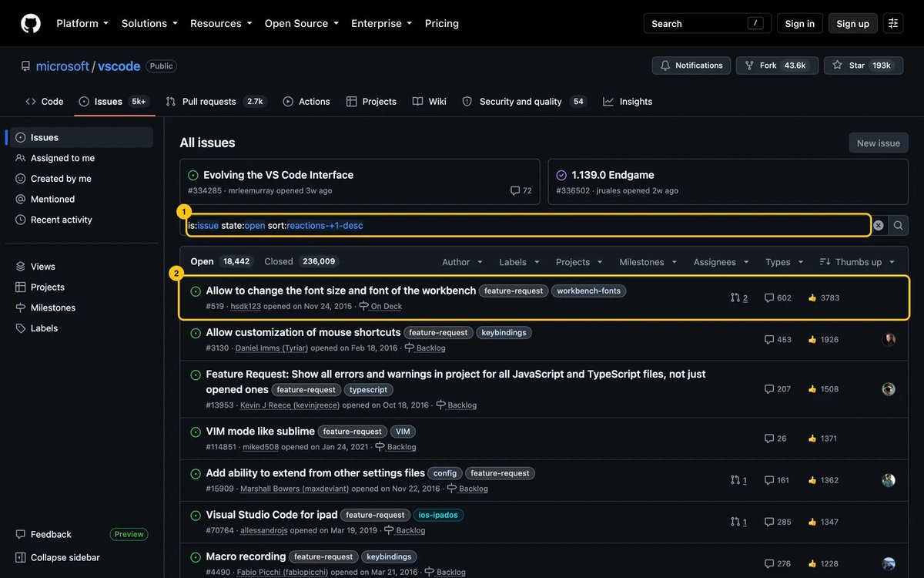
Task: Open the Author filter dropdown
Action: click(463, 262)
